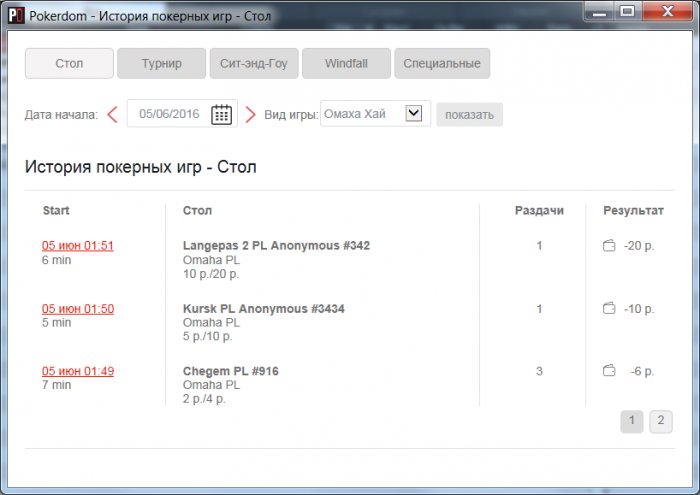Select table name Chegem PL #916

pyautogui.click(x=230, y=371)
